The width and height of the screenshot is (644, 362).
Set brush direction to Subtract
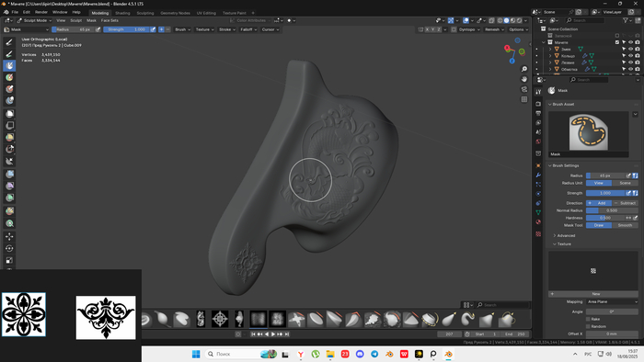(625, 203)
